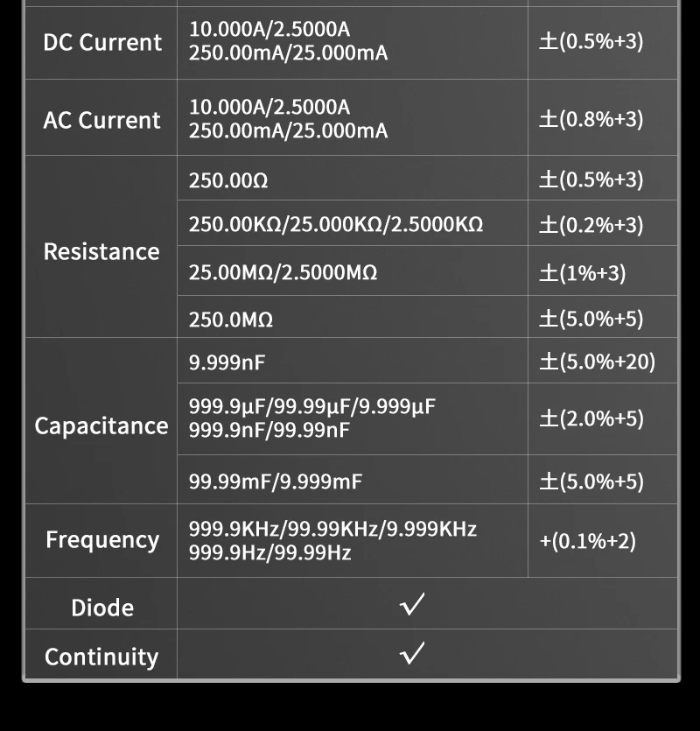
Task: Click the Frequency category cell
Action: 101,541
